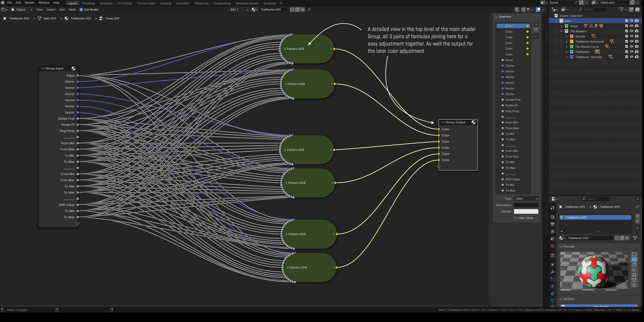
Task: Select the Hair preview shape
Action: [x=634, y=270]
